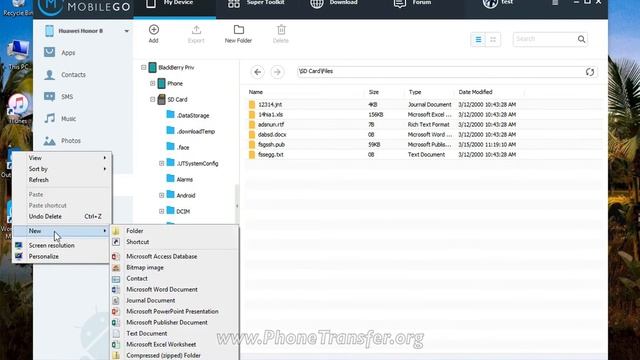Switch to the My Device tab
The height and width of the screenshot is (360, 640).
point(175,5)
